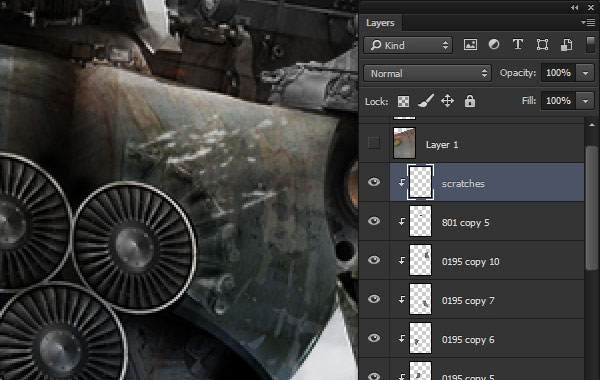The image size is (600, 380).
Task: Show hidden Layer 1 visibility box
Action: click(x=374, y=143)
